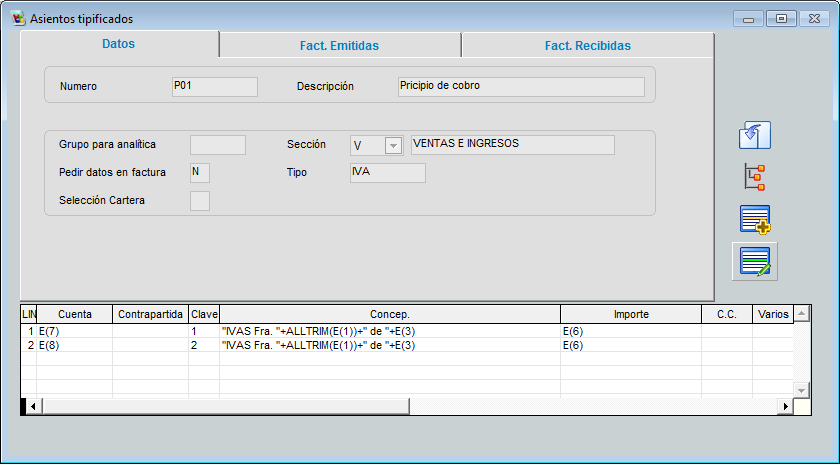This screenshot has height=464, width=840.
Task: Open the tree structure icon
Action: point(755,177)
